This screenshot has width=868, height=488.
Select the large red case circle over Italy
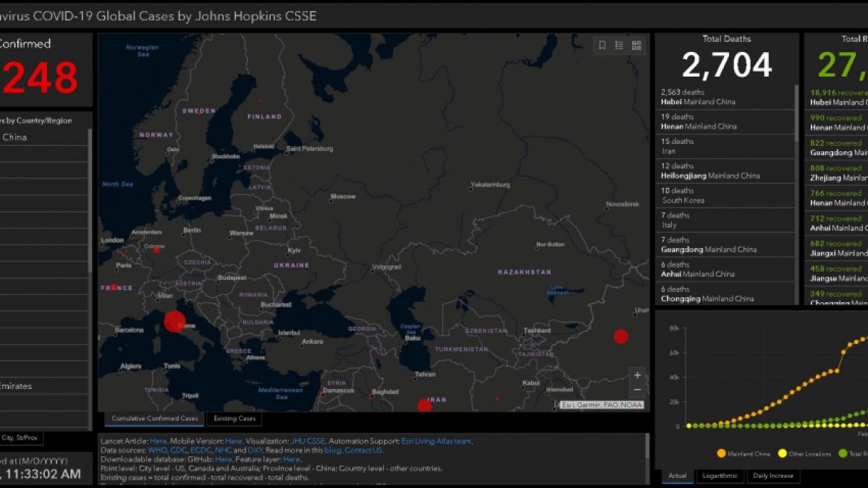[x=175, y=321]
